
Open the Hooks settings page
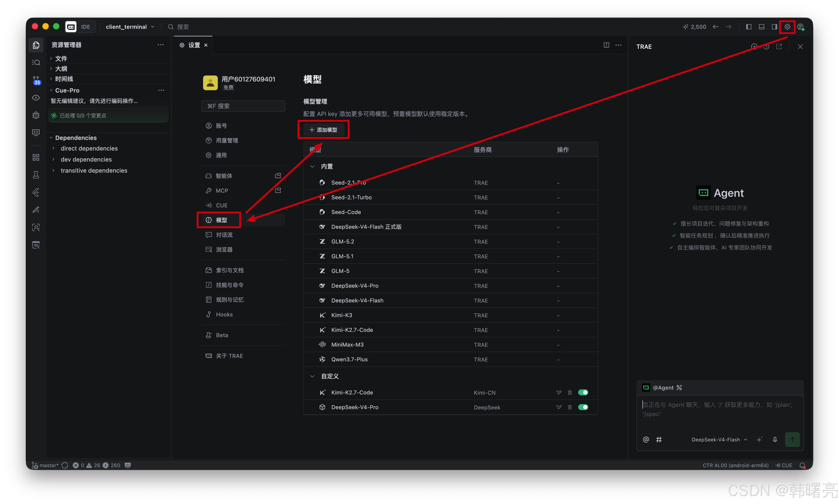click(x=243, y=315)
